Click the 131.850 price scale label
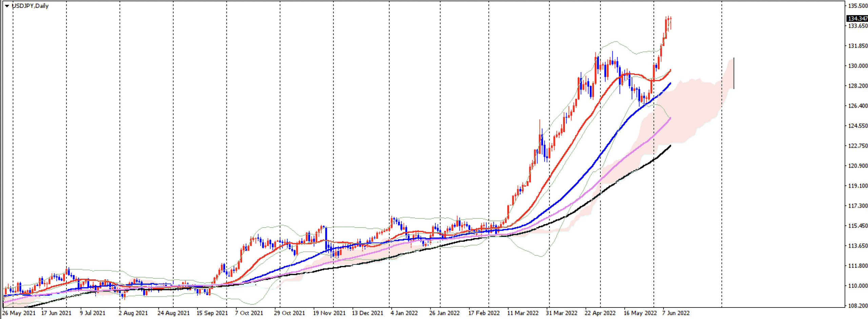Viewport: 868px width, 319px height. pos(858,46)
